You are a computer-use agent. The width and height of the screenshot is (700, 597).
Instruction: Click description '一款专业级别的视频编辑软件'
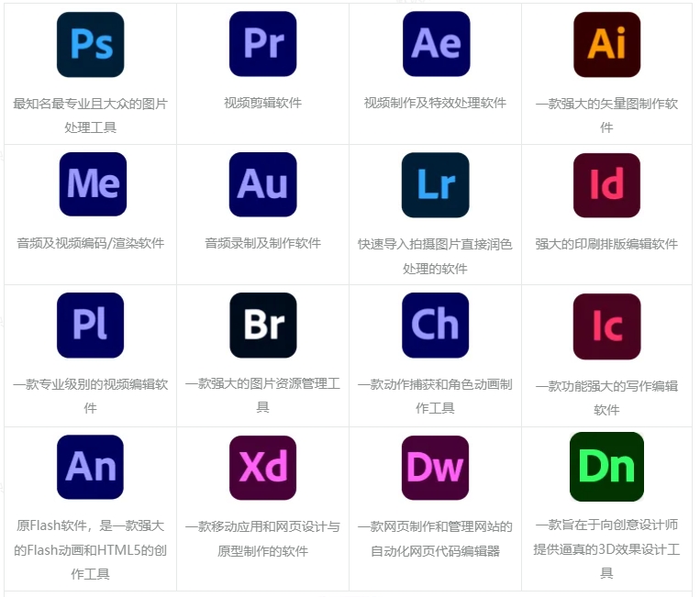coord(91,396)
